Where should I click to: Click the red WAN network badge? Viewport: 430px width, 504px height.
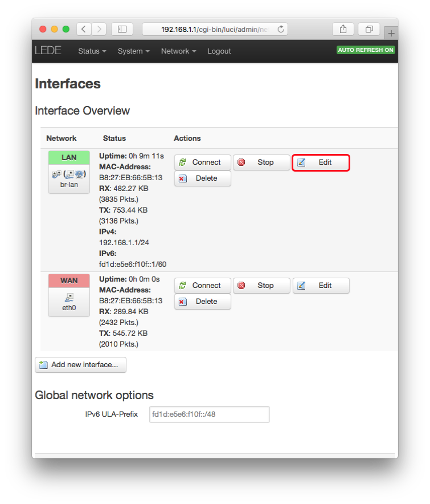pos(69,281)
